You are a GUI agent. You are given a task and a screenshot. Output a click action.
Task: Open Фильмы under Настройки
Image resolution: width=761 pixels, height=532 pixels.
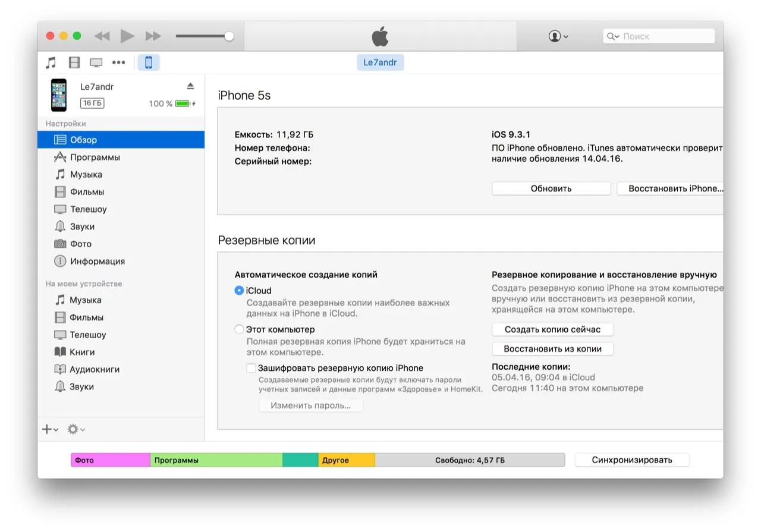121,192
